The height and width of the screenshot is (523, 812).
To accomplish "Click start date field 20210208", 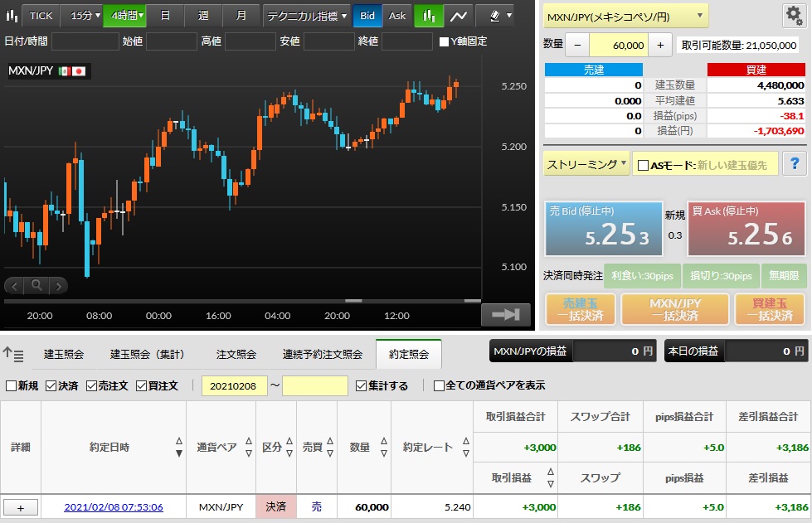I will [235, 386].
